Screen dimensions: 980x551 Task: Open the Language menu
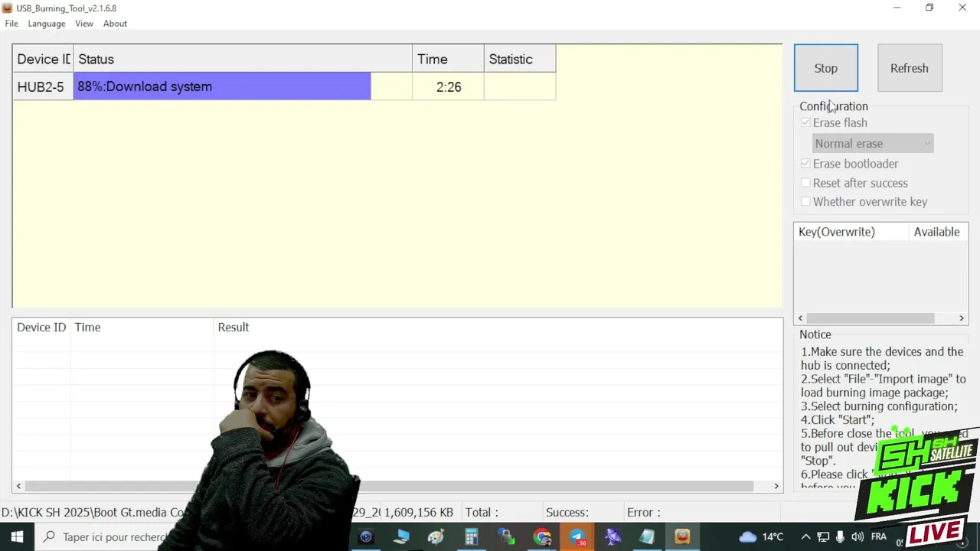click(47, 24)
